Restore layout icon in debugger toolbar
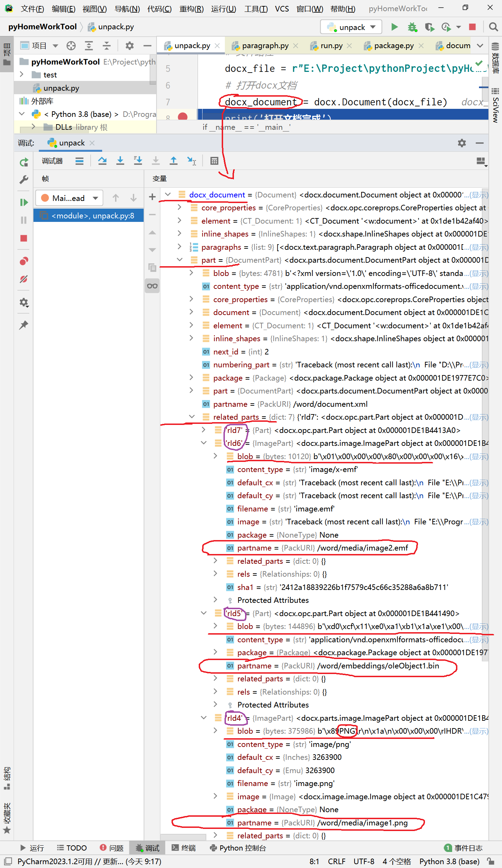 tap(481, 161)
